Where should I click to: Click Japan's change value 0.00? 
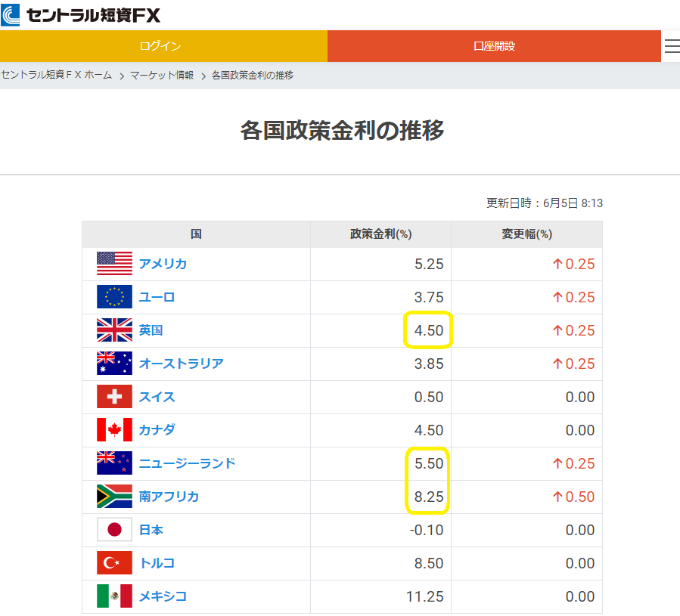coord(580,530)
